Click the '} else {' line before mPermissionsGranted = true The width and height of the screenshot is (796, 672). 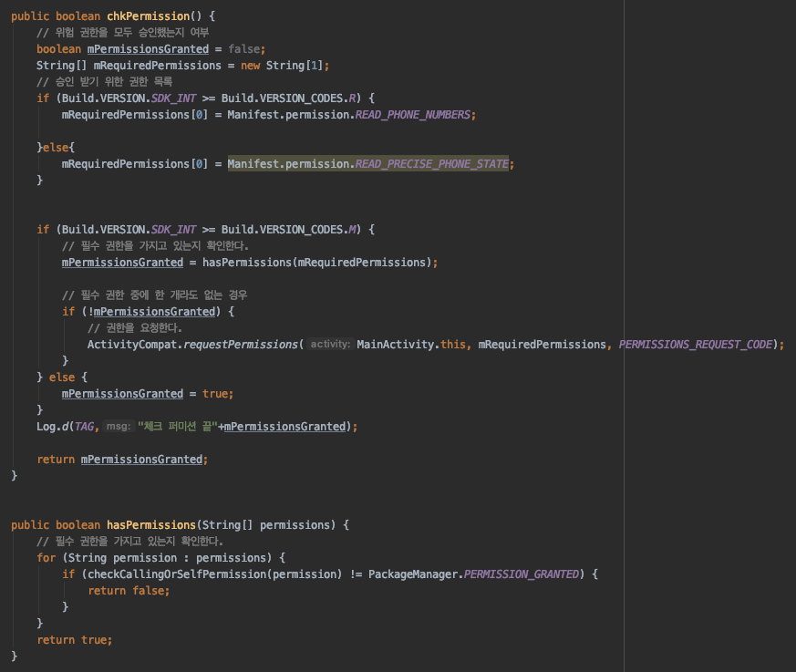[62, 377]
